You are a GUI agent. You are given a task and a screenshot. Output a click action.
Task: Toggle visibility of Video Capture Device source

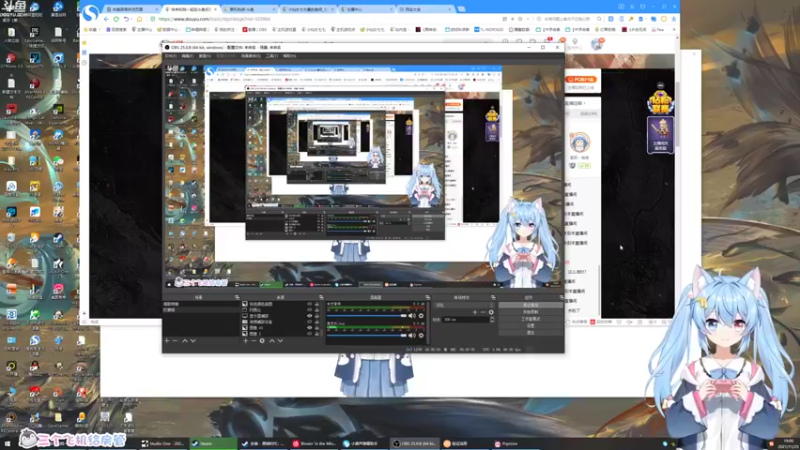click(309, 322)
